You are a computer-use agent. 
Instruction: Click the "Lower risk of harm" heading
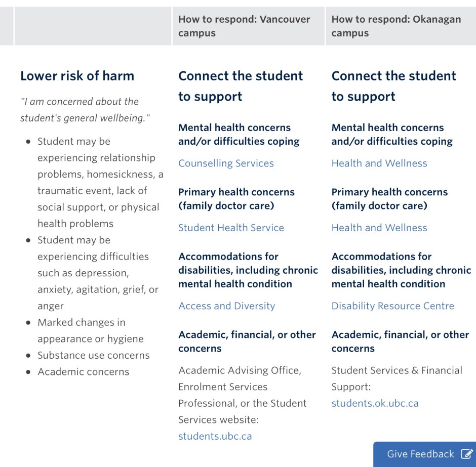pyautogui.click(x=77, y=76)
